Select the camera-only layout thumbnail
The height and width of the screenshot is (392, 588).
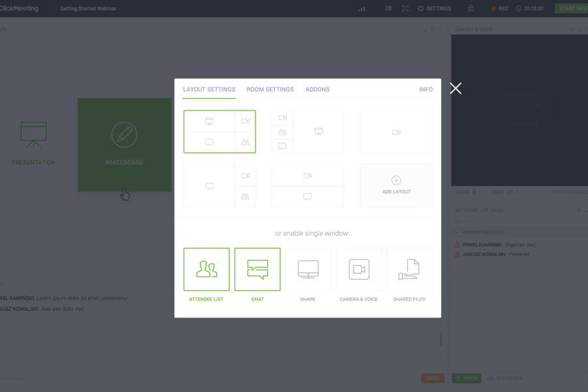[x=396, y=132]
